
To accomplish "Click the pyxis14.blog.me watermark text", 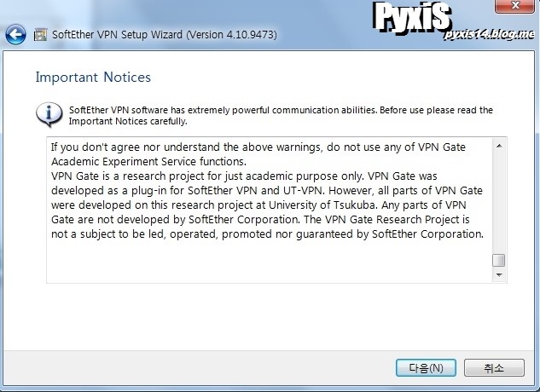I will (x=489, y=34).
